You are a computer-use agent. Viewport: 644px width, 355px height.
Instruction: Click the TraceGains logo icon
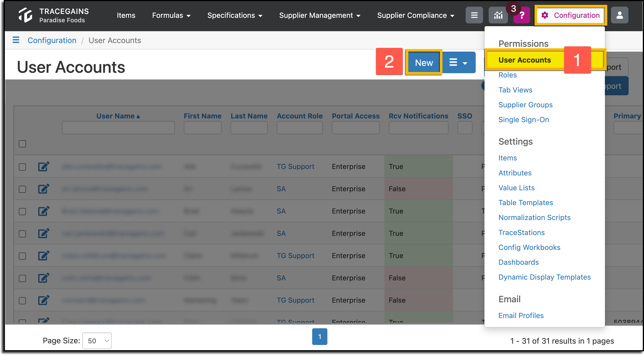tap(25, 15)
